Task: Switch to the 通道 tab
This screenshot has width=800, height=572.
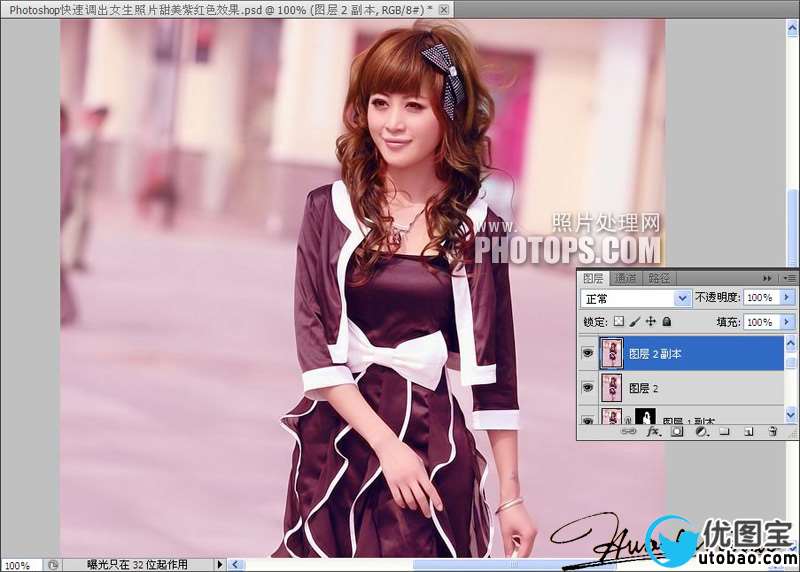Action: (626, 278)
